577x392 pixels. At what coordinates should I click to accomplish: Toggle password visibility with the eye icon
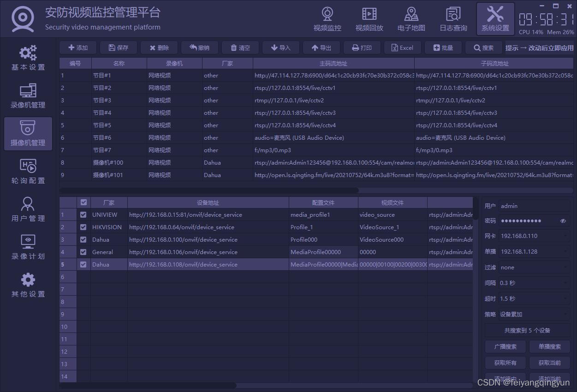[563, 221]
